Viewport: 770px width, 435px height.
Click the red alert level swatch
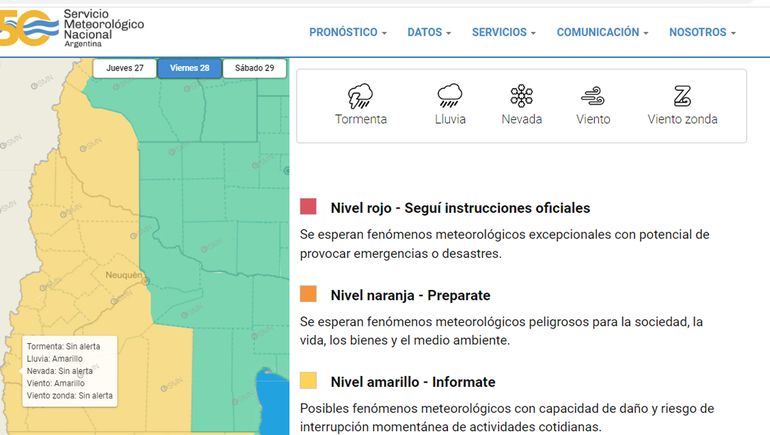coord(308,207)
